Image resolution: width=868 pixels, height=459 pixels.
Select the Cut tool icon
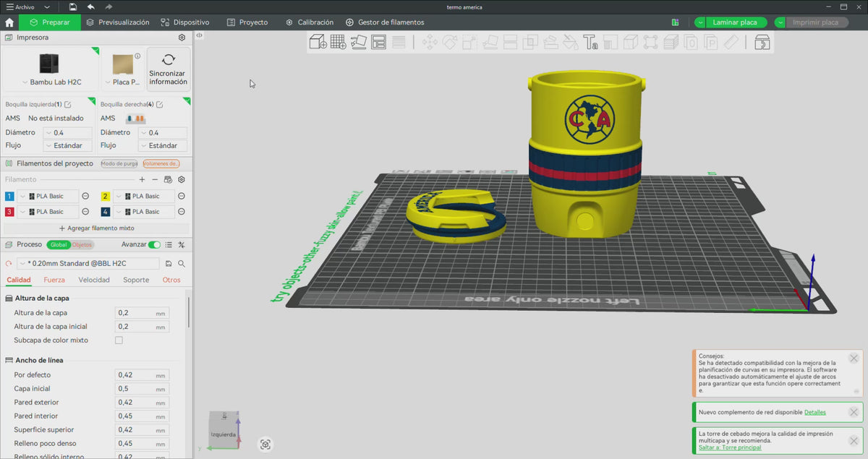tap(509, 42)
